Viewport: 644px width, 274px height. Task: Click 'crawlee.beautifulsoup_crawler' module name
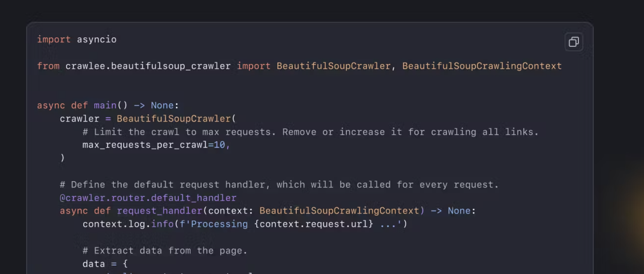point(148,66)
